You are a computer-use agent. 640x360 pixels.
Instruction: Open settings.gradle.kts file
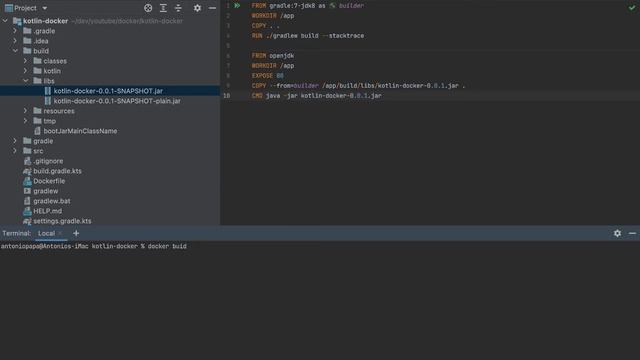tap(62, 221)
